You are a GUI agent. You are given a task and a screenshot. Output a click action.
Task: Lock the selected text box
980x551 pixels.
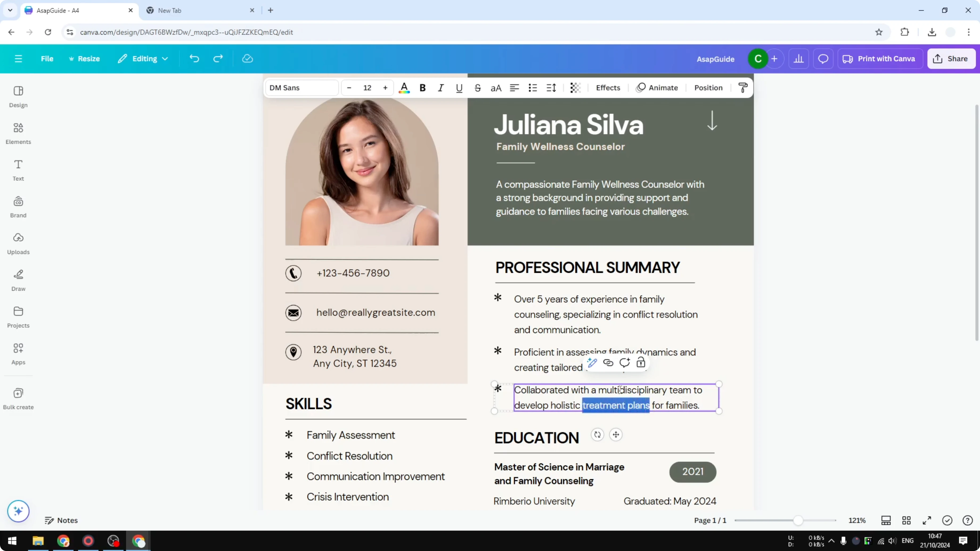pyautogui.click(x=641, y=363)
